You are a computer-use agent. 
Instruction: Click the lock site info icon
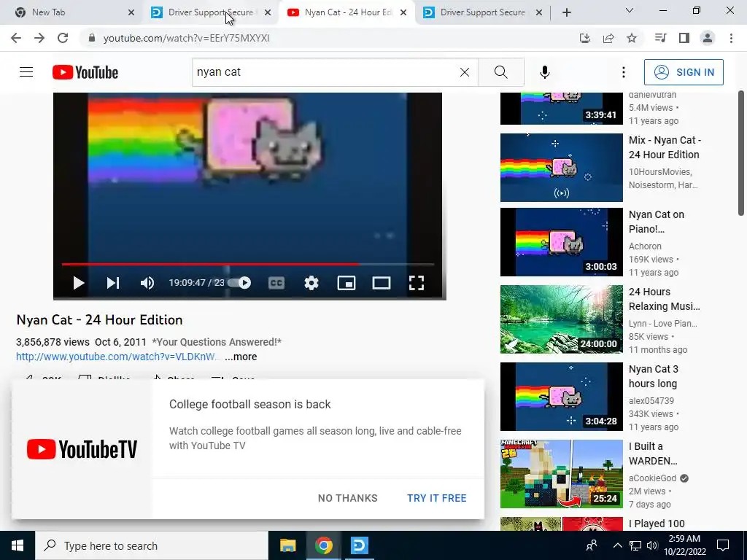92,38
